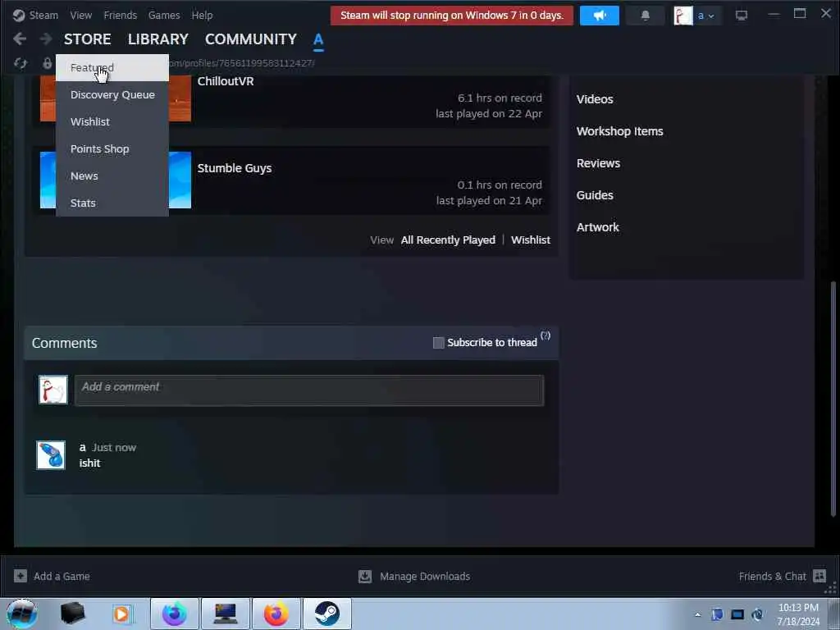Enable Subscribe to thread checkbox
Viewport: 840px width, 630px height.
438,343
